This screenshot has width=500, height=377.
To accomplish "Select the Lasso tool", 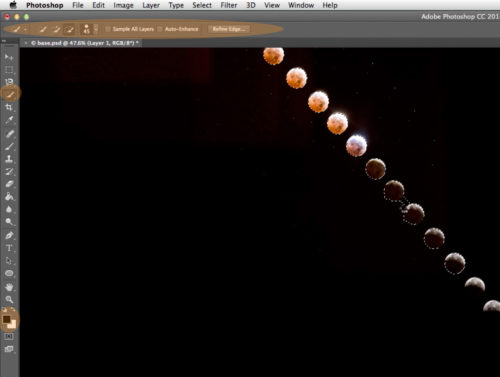I will click(x=9, y=82).
